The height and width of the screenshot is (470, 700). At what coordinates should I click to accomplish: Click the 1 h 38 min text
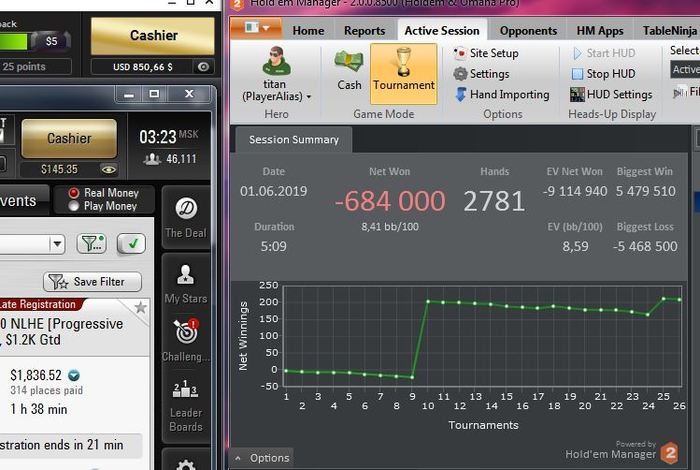coord(39,409)
